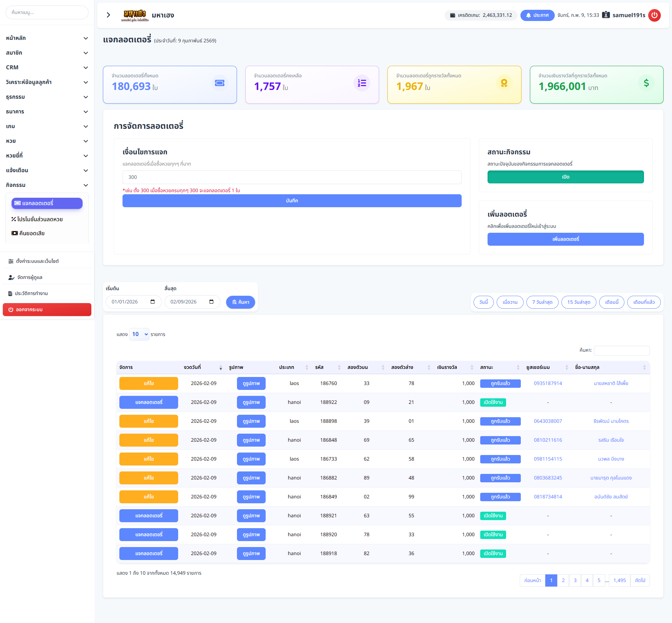Click the list icon on remaining lottery card
The height and width of the screenshot is (623, 672).
pos(362,83)
